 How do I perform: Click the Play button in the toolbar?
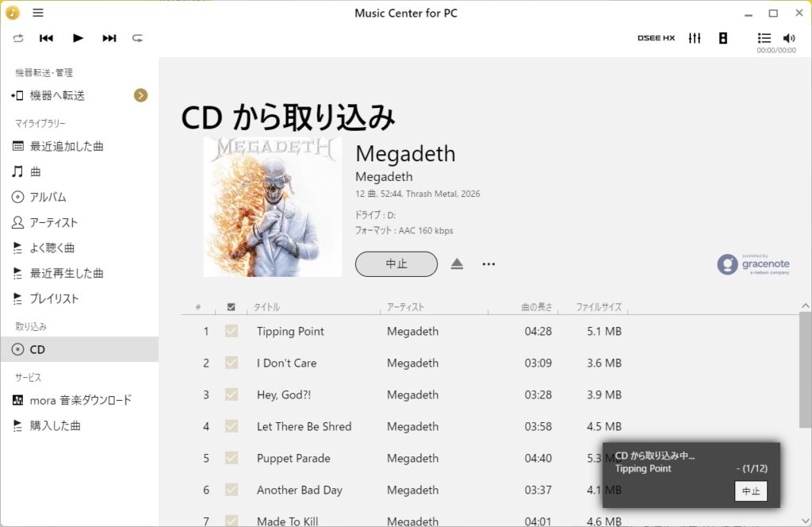point(78,38)
